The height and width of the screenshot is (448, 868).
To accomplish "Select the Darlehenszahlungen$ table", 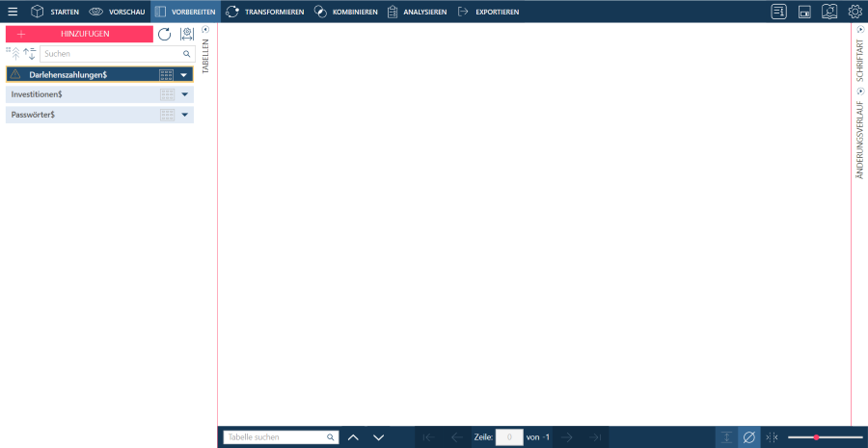I will [x=99, y=75].
